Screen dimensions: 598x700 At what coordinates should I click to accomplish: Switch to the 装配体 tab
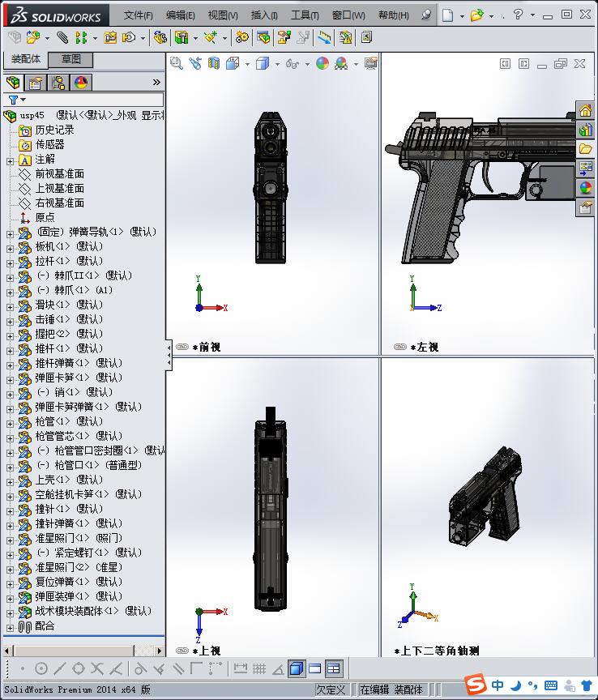25,59
